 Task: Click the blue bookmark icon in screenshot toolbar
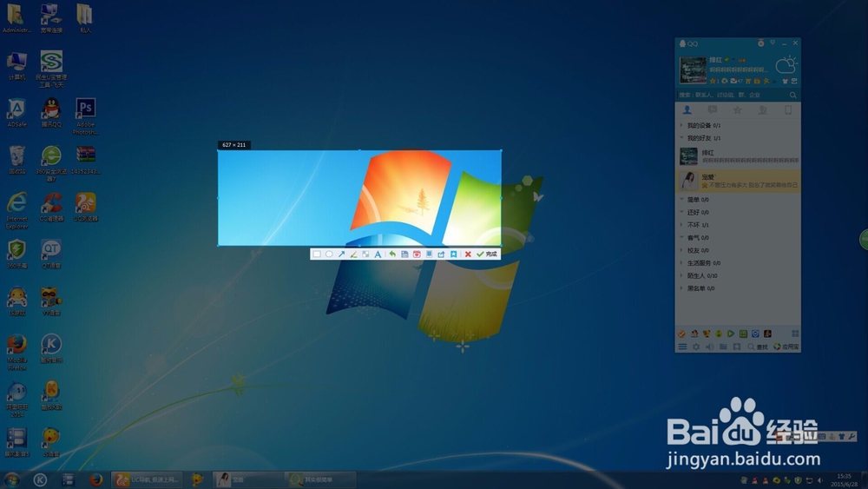tap(453, 254)
